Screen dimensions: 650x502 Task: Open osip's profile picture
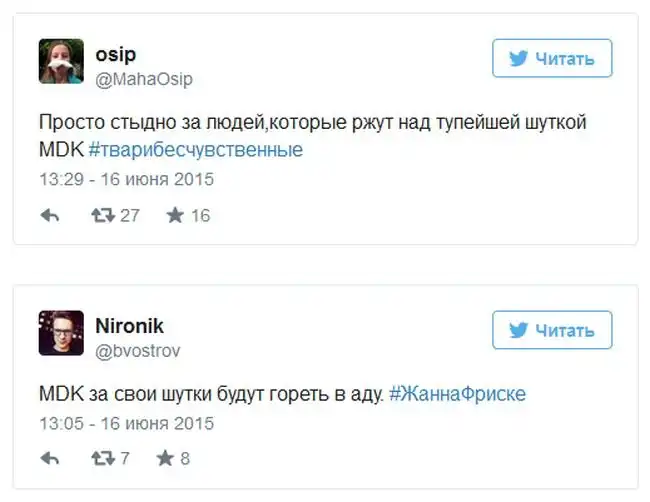pyautogui.click(x=61, y=62)
